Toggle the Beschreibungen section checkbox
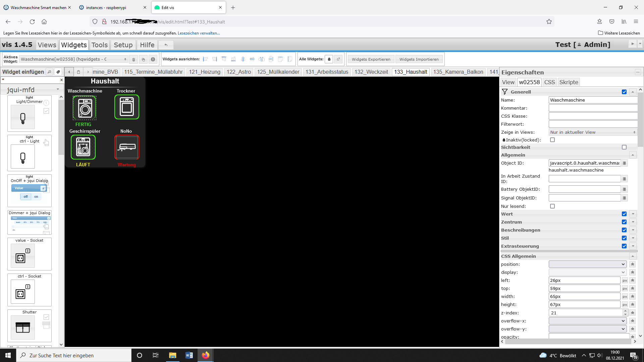 (624, 230)
